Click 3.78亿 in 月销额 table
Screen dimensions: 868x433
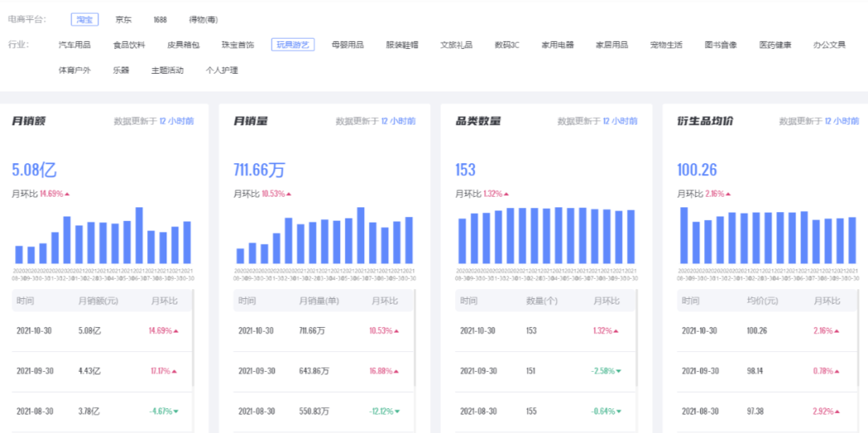pyautogui.click(x=90, y=411)
